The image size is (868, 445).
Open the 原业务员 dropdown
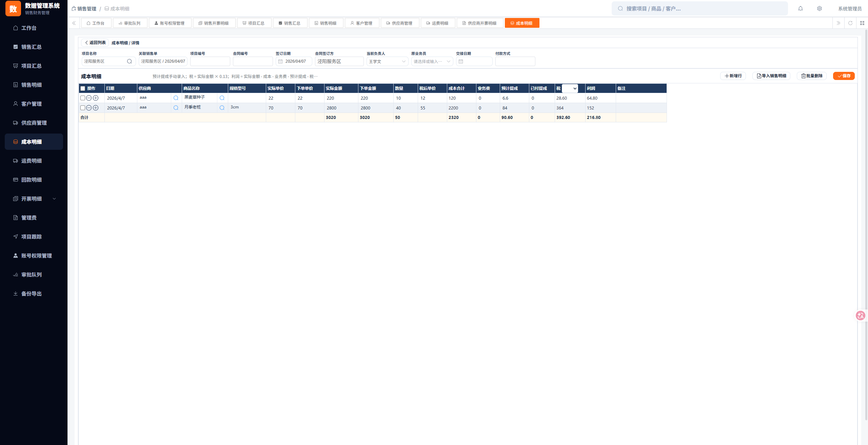432,61
